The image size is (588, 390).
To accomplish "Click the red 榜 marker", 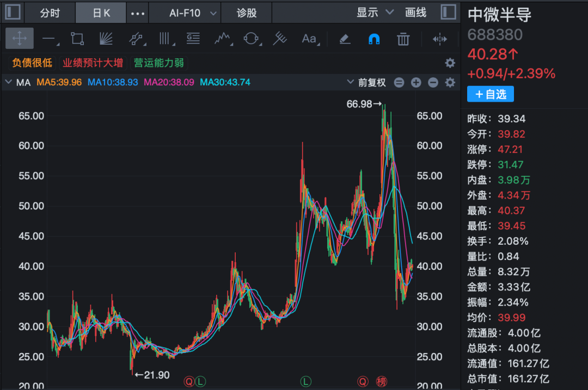I will click(x=381, y=382).
